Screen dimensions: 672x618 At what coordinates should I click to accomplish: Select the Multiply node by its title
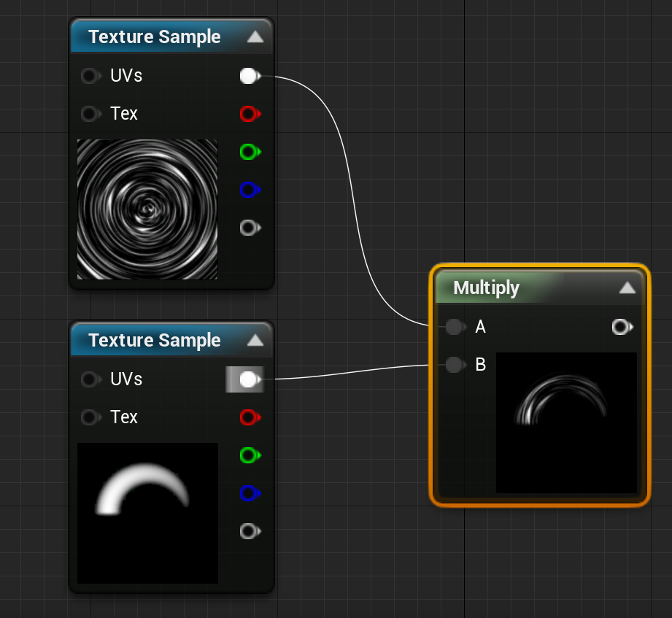(487, 288)
